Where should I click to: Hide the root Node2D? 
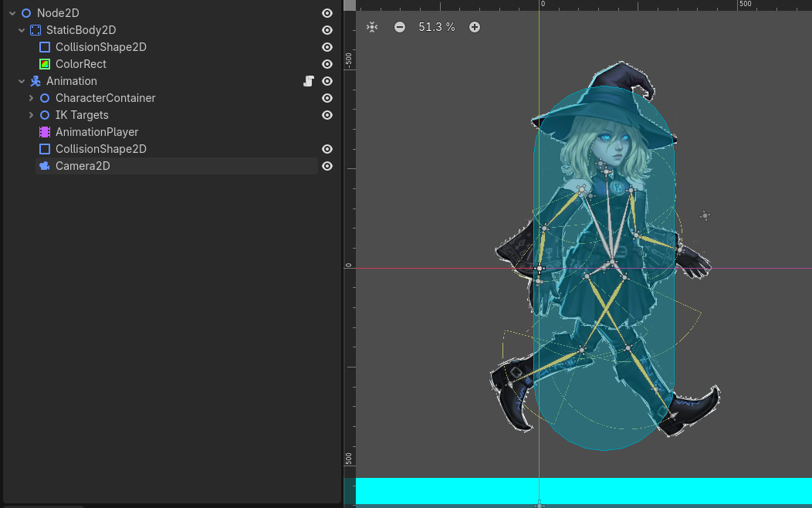coord(327,13)
